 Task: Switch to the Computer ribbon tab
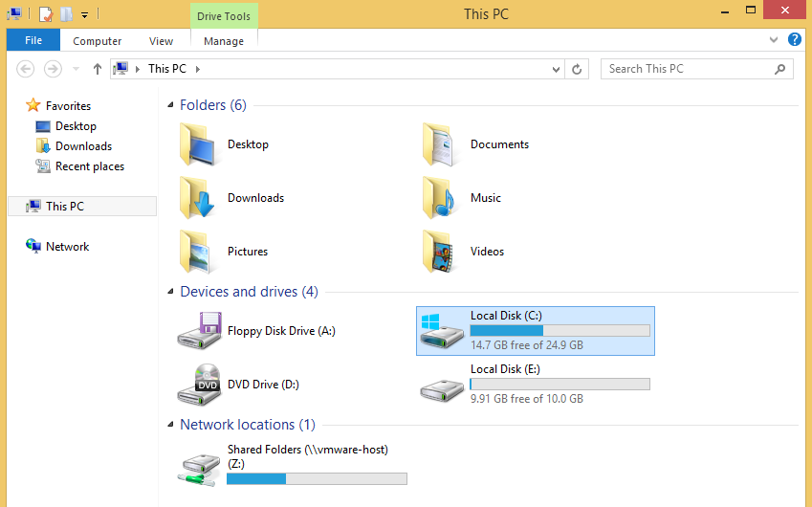(x=97, y=41)
